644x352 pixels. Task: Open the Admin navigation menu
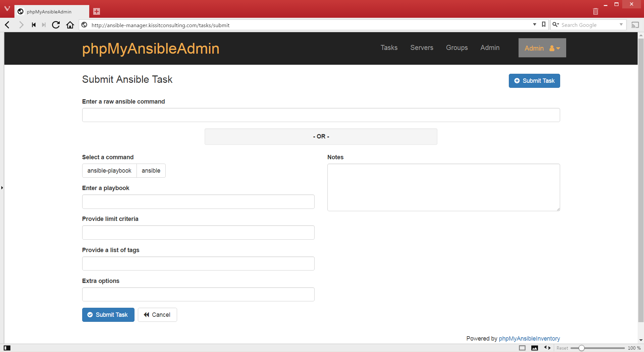pyautogui.click(x=490, y=48)
